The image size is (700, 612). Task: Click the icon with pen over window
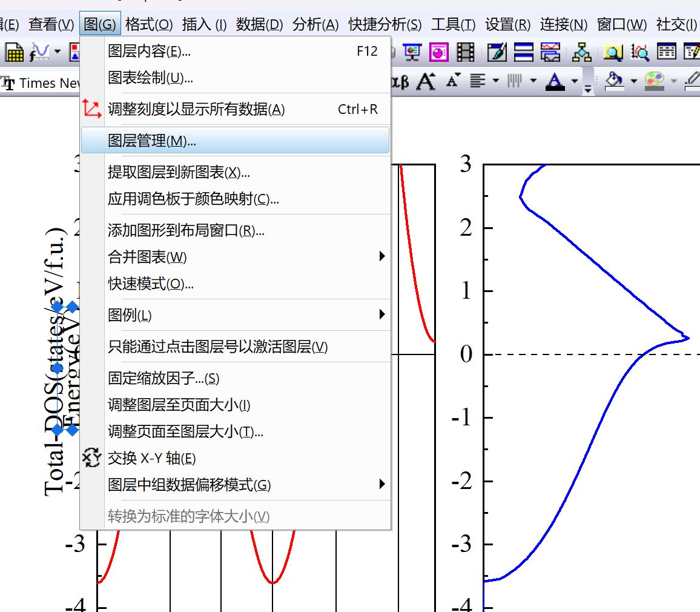coord(497,52)
